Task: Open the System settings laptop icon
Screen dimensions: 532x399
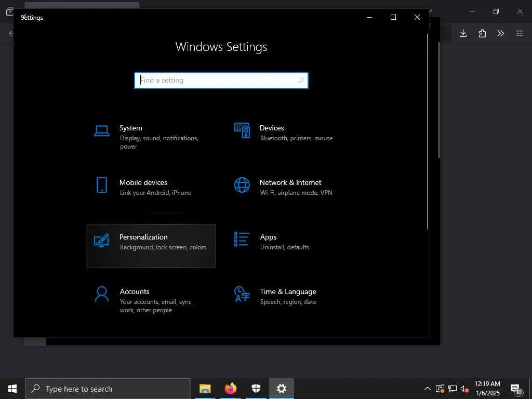Action: 101,131
